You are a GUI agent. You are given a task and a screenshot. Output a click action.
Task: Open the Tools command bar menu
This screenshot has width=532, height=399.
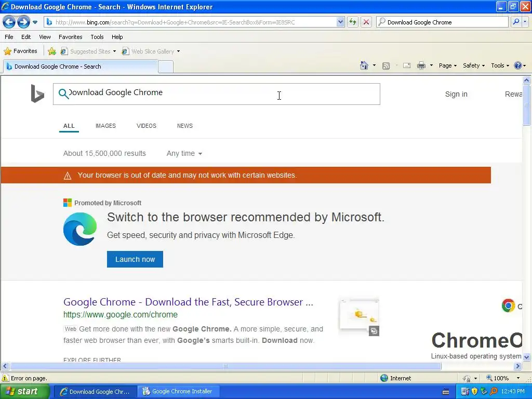point(500,65)
